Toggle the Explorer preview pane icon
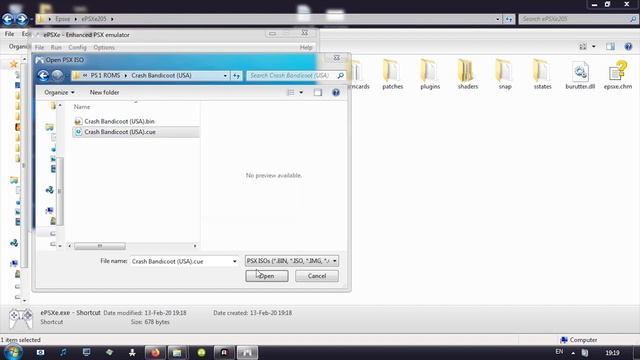This screenshot has width=640, height=360. [x=610, y=47]
